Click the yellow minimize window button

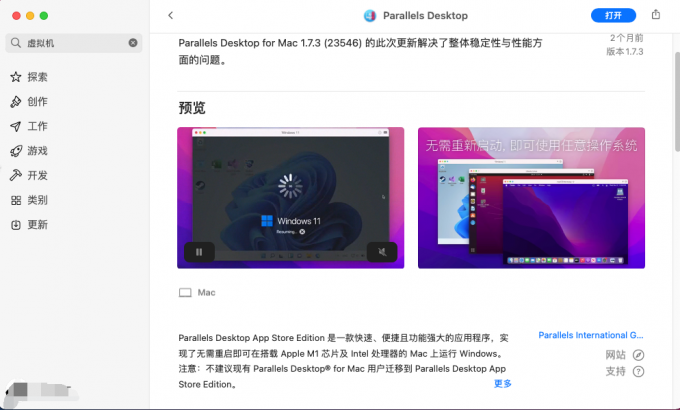click(x=30, y=16)
